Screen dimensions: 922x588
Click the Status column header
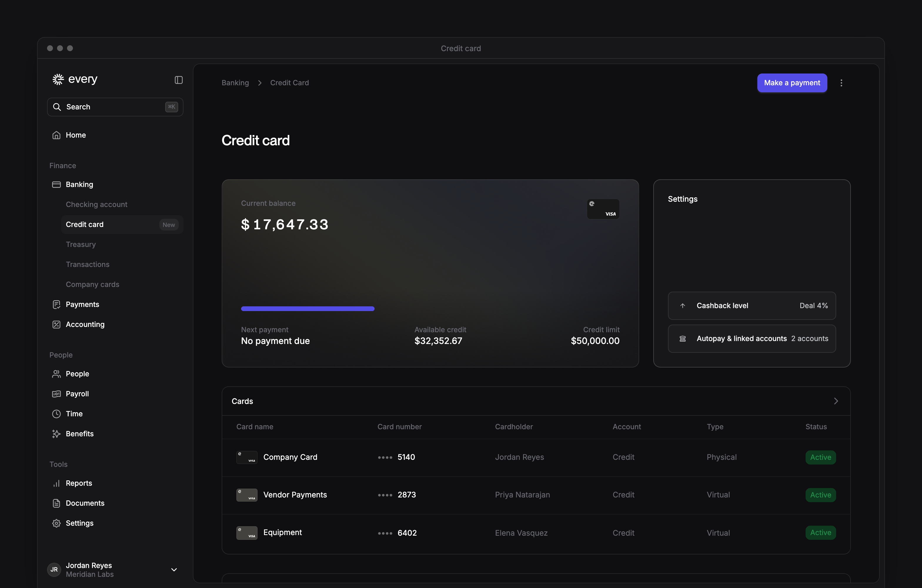[x=816, y=427]
